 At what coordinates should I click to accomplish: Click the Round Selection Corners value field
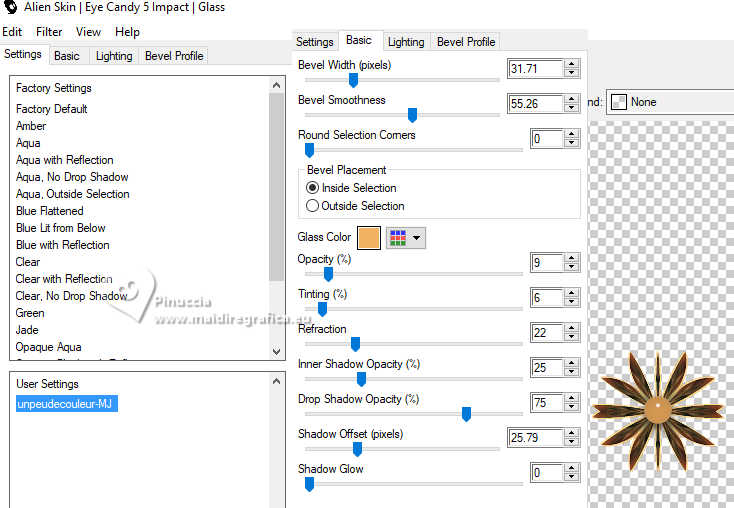click(547, 139)
